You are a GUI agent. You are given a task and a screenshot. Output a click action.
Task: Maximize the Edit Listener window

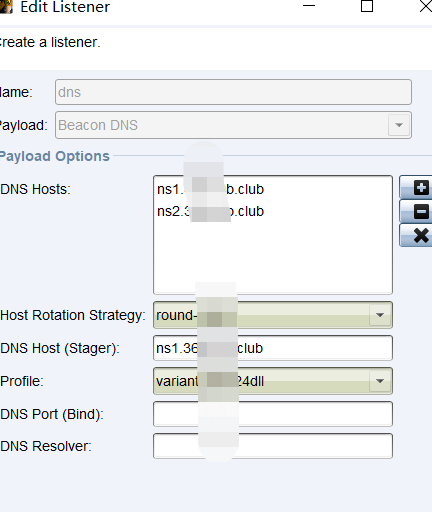[367, 6]
